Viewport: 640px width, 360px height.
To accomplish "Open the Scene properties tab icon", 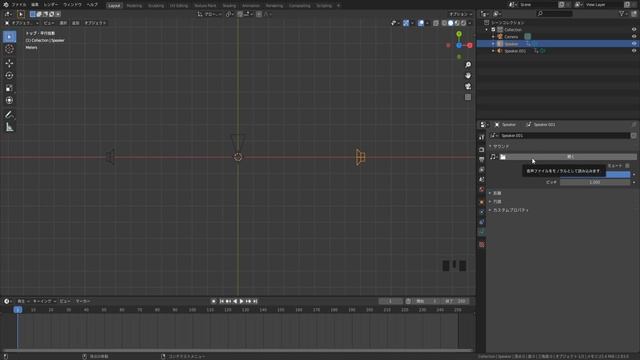I will click(482, 180).
